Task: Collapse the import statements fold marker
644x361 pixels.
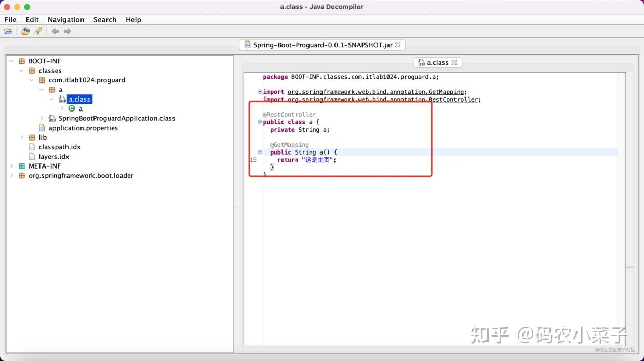Action: point(259,92)
